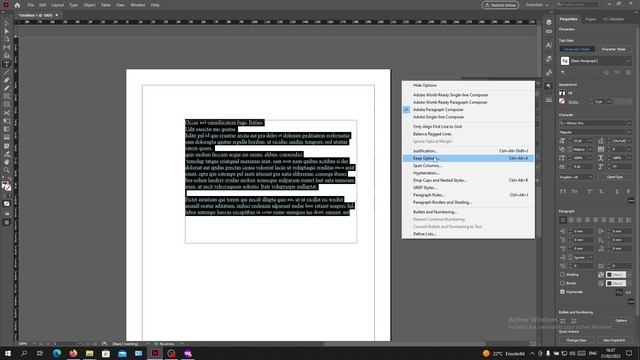
Task: Switch to the CC Libraries tab
Action: pos(613,19)
